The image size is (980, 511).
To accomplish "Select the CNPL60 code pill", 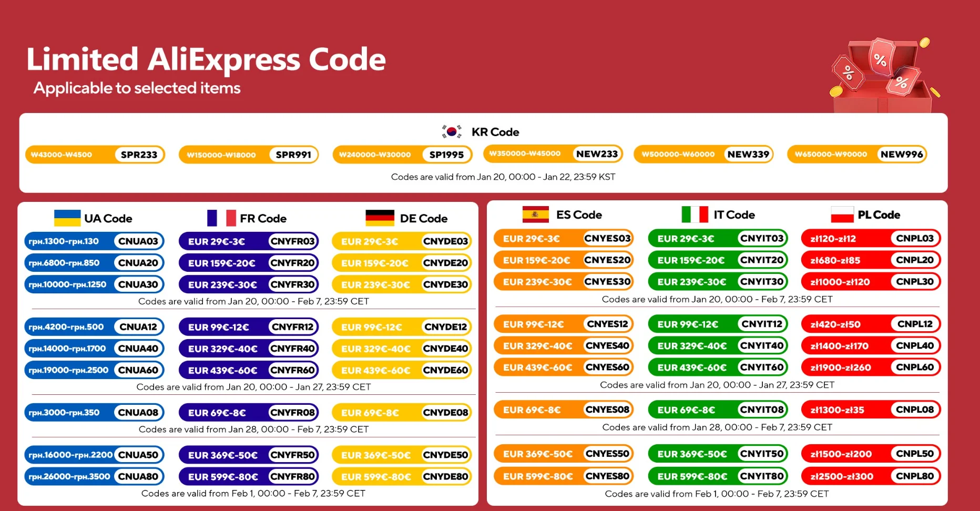I will (x=871, y=367).
